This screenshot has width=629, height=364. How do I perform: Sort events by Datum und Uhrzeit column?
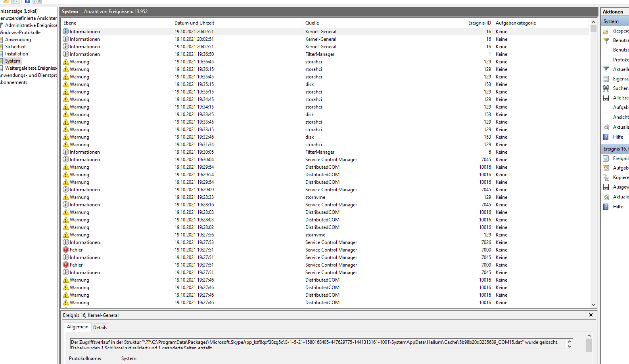click(238, 23)
